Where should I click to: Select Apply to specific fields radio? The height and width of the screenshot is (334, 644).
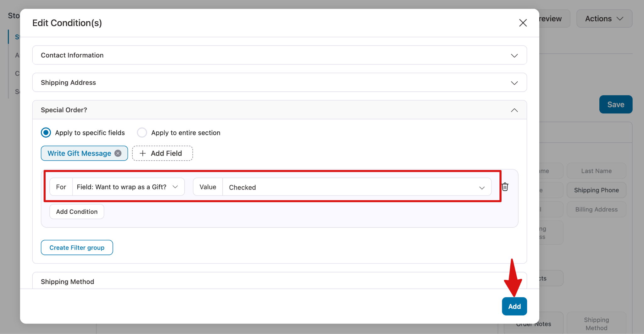pos(46,133)
